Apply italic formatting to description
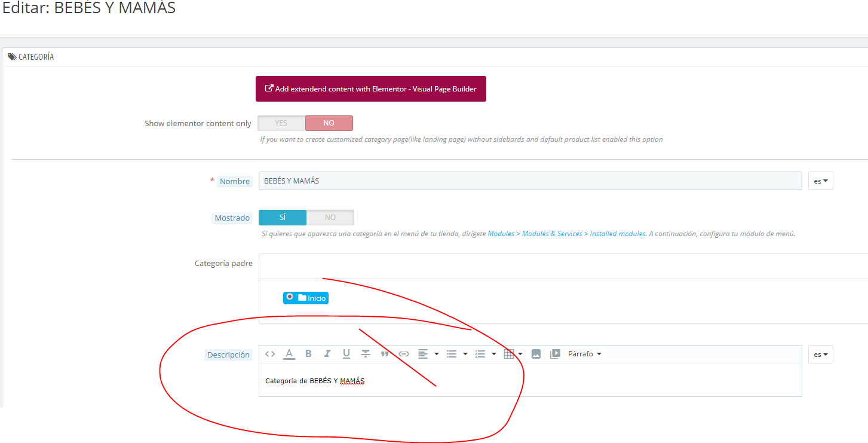868x443 pixels. (x=327, y=354)
